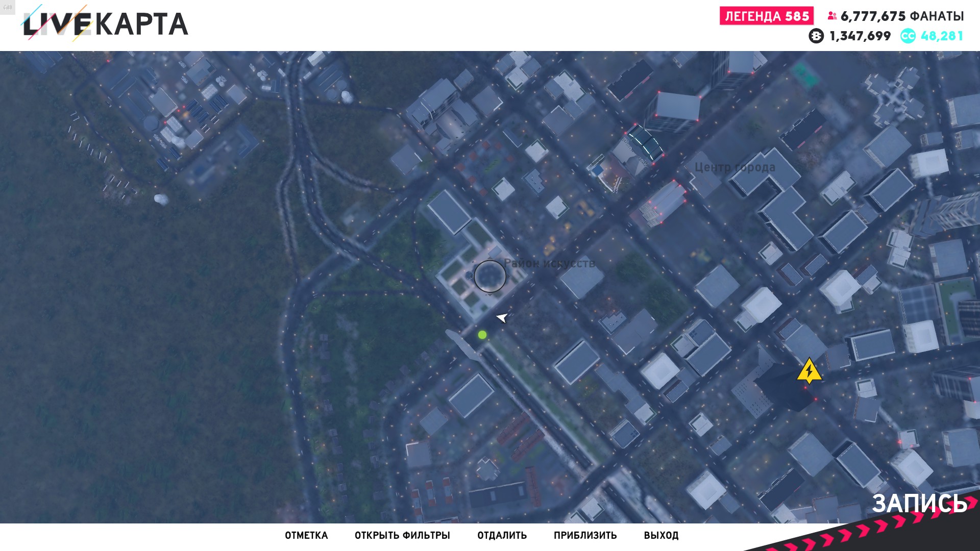Click the fans people icon
This screenshot has width=980, height=551.
(x=832, y=16)
